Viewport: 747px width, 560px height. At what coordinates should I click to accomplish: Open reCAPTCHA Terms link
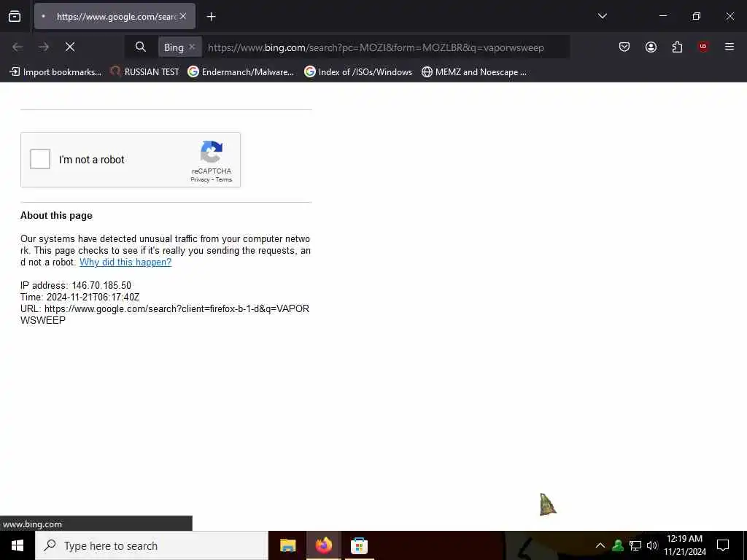[224, 179]
